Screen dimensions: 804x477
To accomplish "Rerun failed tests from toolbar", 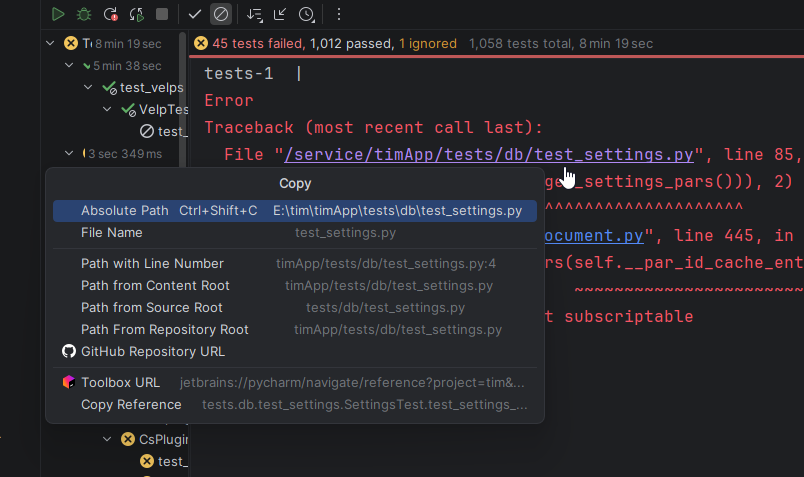I will (x=110, y=14).
